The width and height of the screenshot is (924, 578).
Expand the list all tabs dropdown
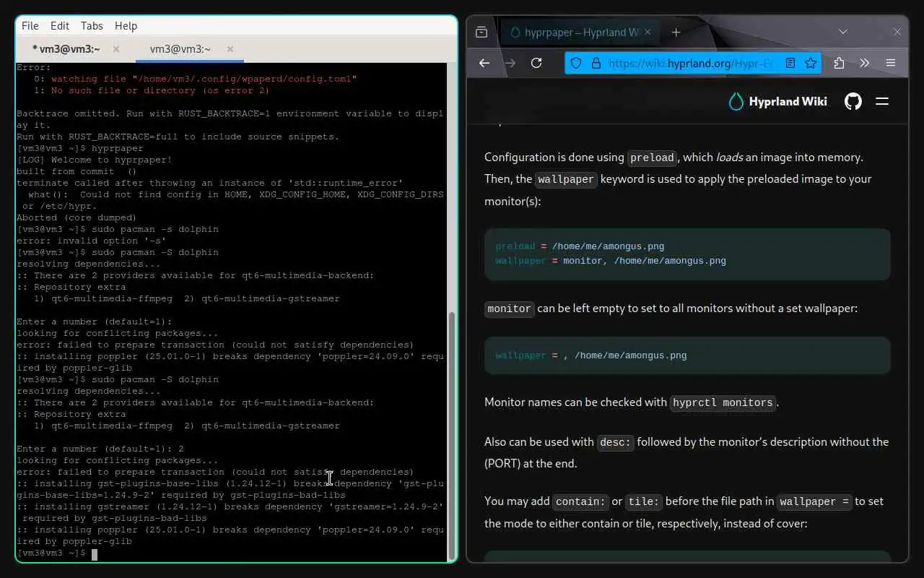(842, 33)
